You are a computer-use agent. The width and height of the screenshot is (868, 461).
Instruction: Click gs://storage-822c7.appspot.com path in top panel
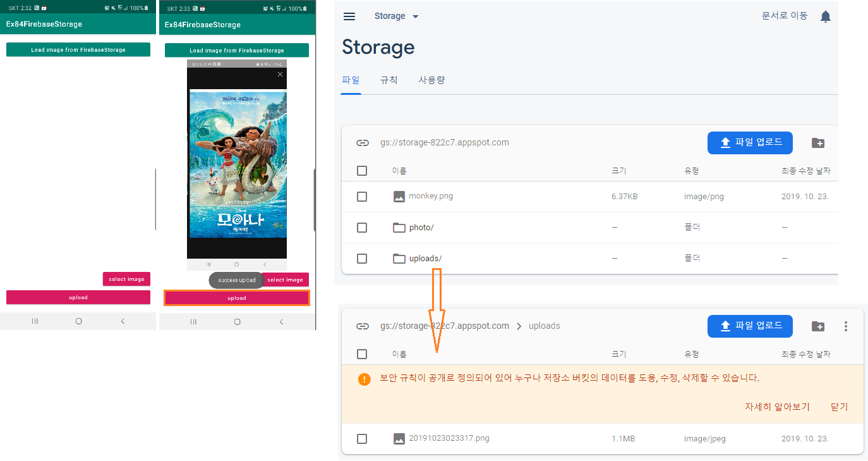tap(445, 142)
